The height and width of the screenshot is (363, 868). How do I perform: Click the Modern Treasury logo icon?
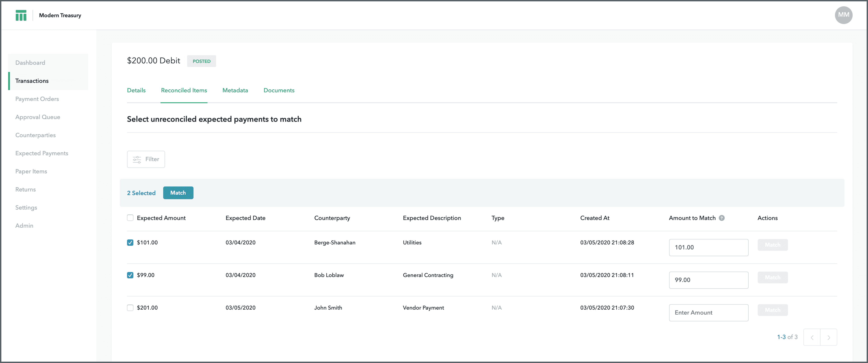tap(21, 15)
